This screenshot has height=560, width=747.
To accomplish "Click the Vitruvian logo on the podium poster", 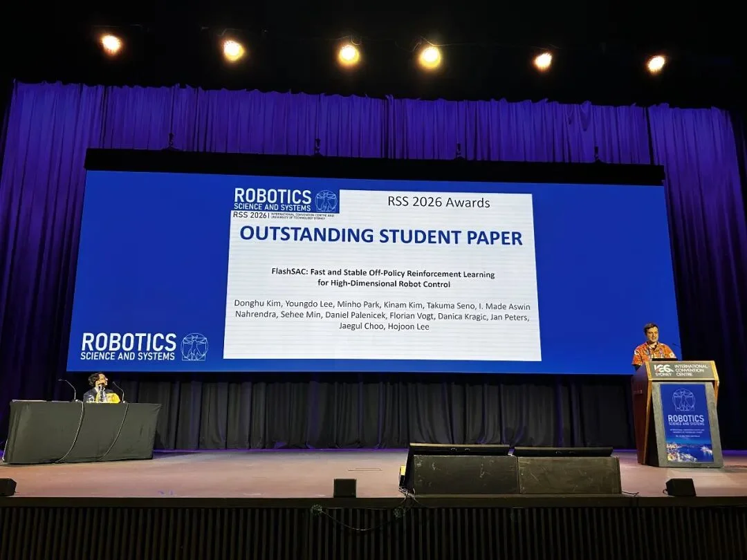I will [x=683, y=400].
